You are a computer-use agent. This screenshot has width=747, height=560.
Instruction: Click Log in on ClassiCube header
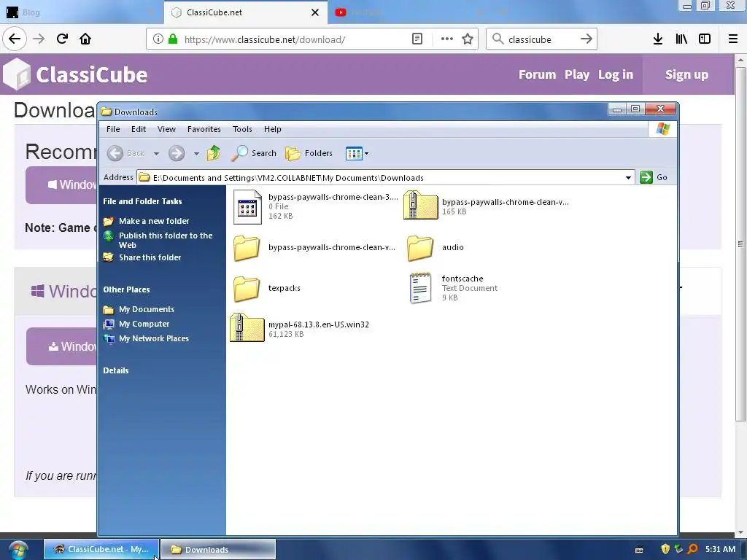[x=616, y=75]
